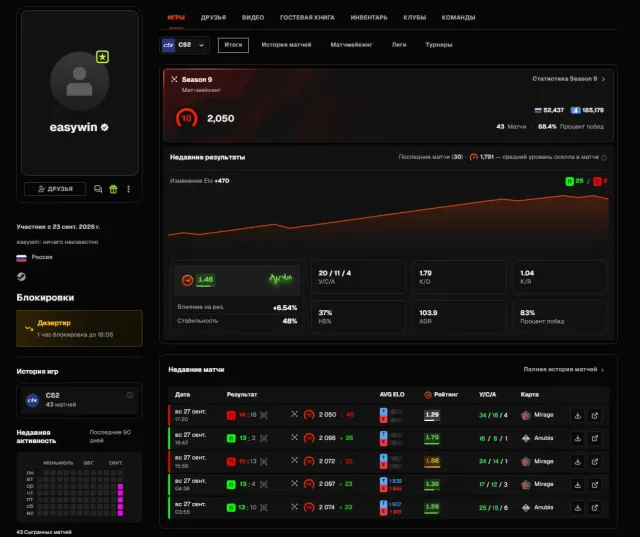
Task: Click the 103.9 ADR stat card
Action: click(x=459, y=317)
